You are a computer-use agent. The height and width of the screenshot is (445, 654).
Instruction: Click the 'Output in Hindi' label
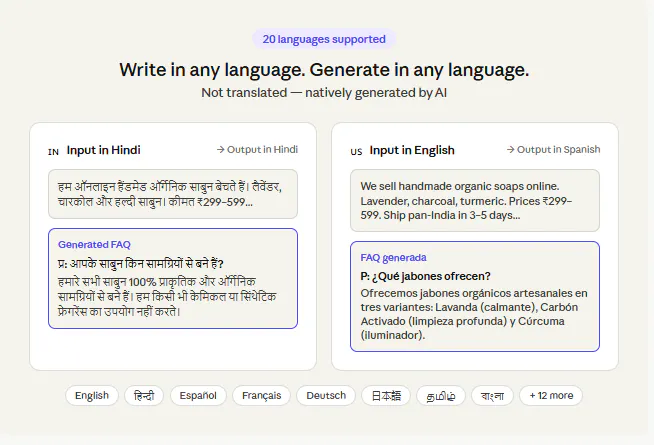point(257,150)
